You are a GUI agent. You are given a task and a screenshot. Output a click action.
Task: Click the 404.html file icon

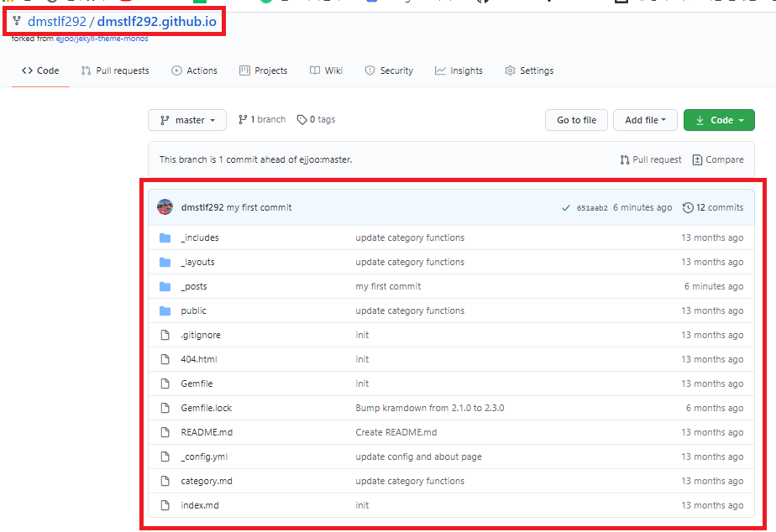tap(165, 359)
